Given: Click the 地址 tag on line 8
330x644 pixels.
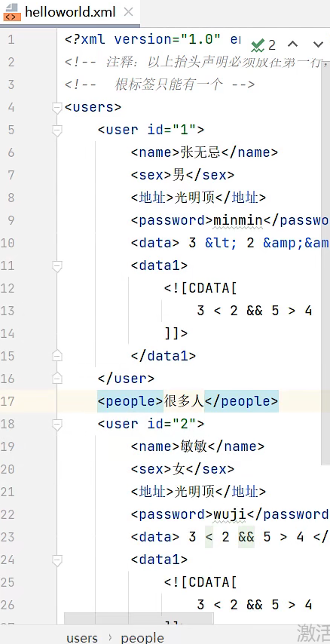Looking at the screenshot, I should (x=152, y=198).
